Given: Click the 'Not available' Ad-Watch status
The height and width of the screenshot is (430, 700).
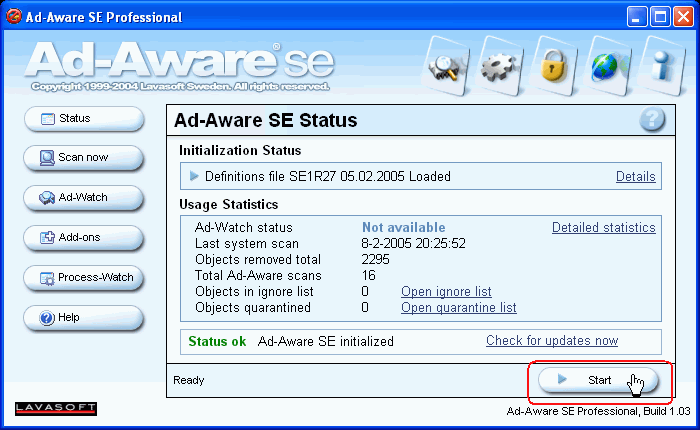Looking at the screenshot, I should [x=404, y=227].
